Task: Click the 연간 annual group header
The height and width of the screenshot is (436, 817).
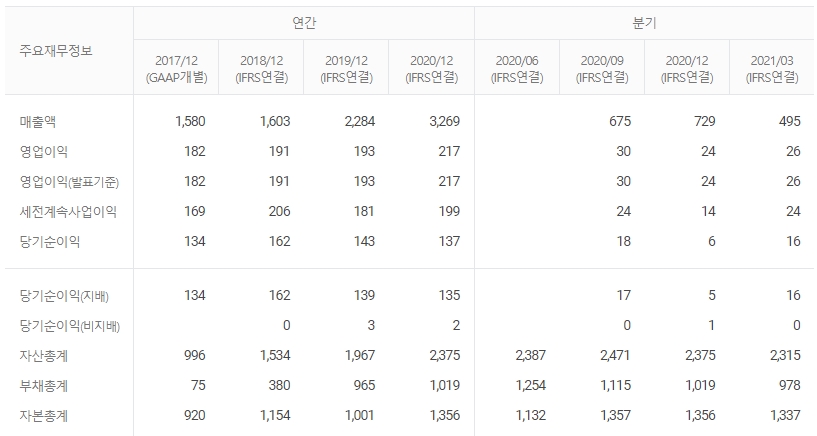Action: 304,23
